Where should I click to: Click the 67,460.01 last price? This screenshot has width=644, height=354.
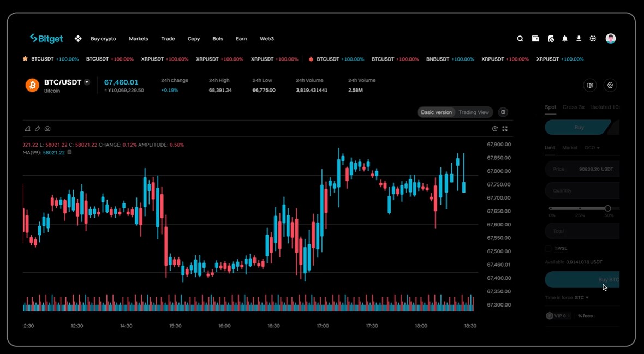[x=121, y=82]
